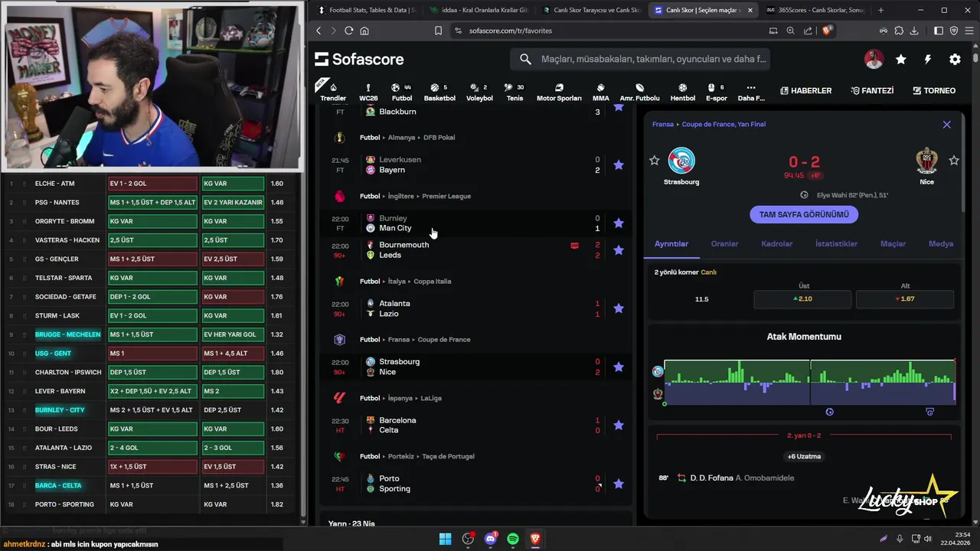980x551 pixels.
Task: Open Spotify from the taskbar
Action: tap(513, 539)
